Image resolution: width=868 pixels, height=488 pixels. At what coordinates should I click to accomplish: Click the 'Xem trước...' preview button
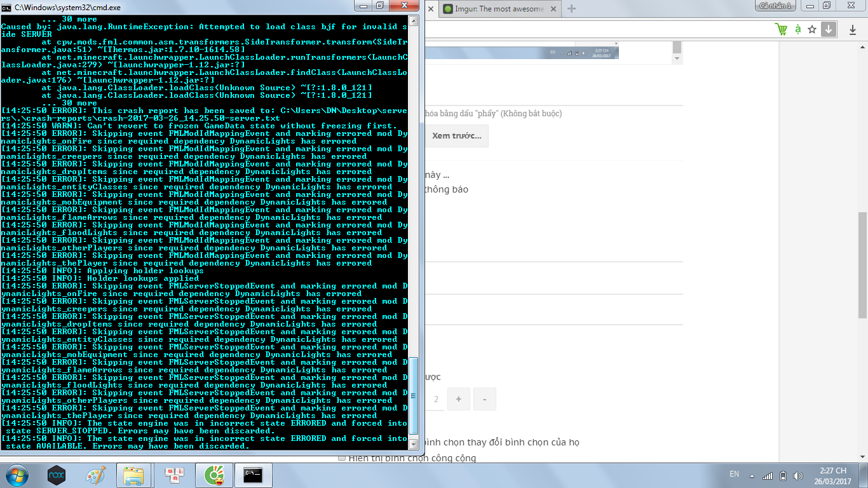[x=456, y=136]
